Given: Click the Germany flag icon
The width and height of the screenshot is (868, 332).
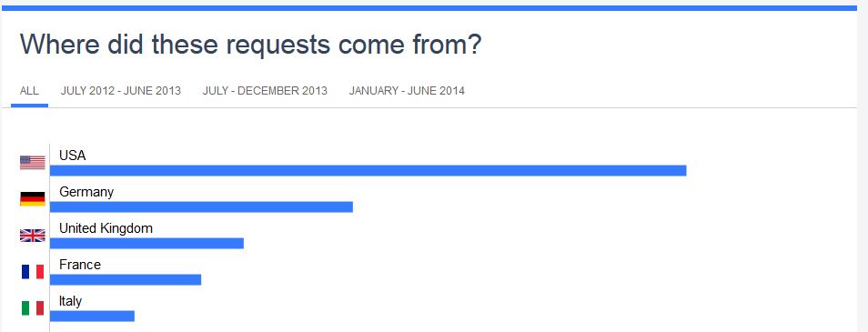Looking at the screenshot, I should 33,198.
